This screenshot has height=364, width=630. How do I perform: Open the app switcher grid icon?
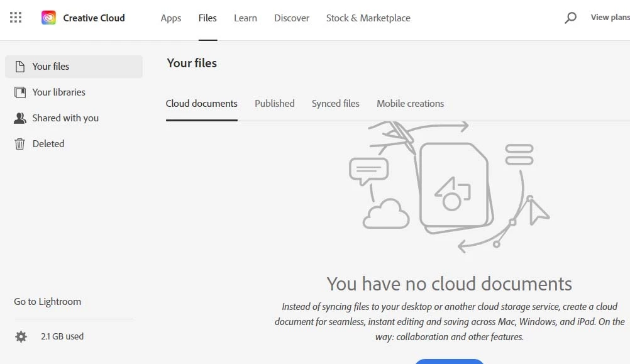click(16, 17)
